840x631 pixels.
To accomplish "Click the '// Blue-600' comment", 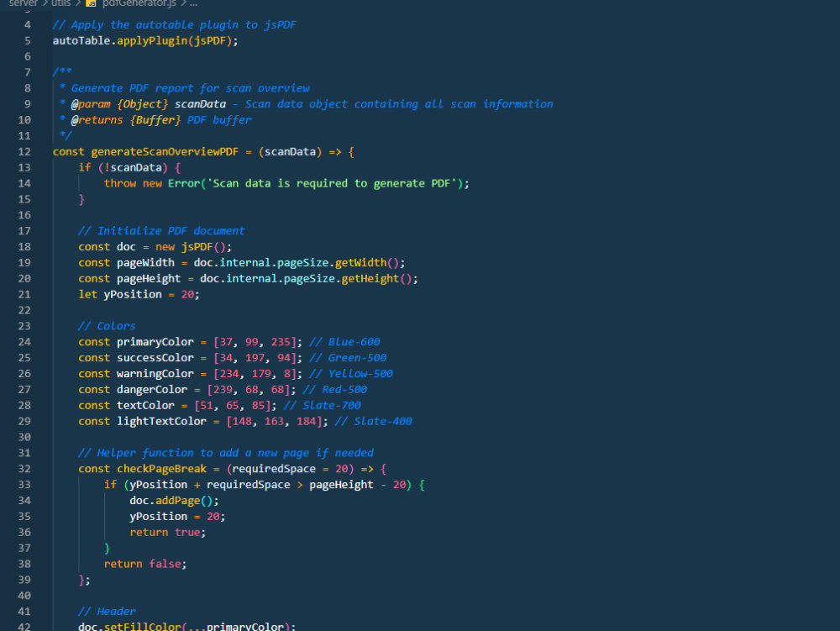I will pyautogui.click(x=344, y=342).
